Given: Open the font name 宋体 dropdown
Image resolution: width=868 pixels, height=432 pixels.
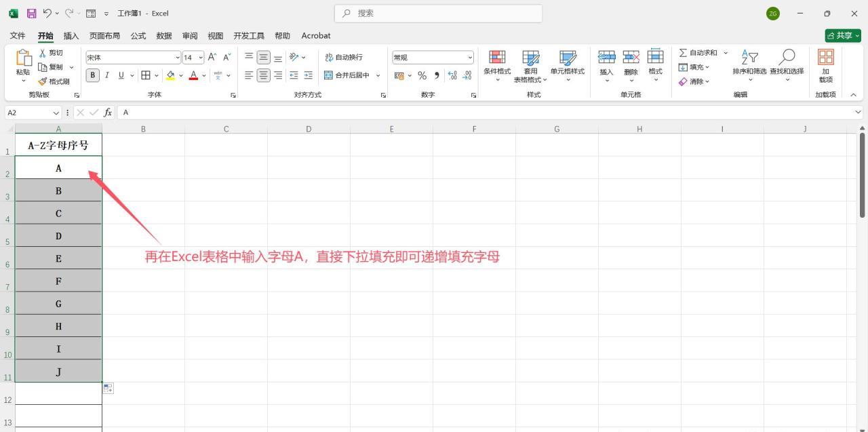Looking at the screenshot, I should [178, 58].
